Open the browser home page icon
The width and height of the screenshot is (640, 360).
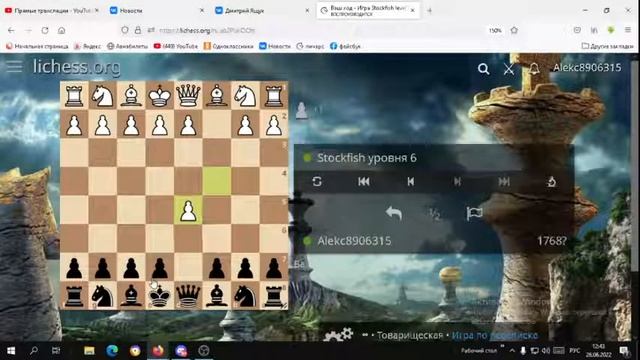[x=62, y=30]
